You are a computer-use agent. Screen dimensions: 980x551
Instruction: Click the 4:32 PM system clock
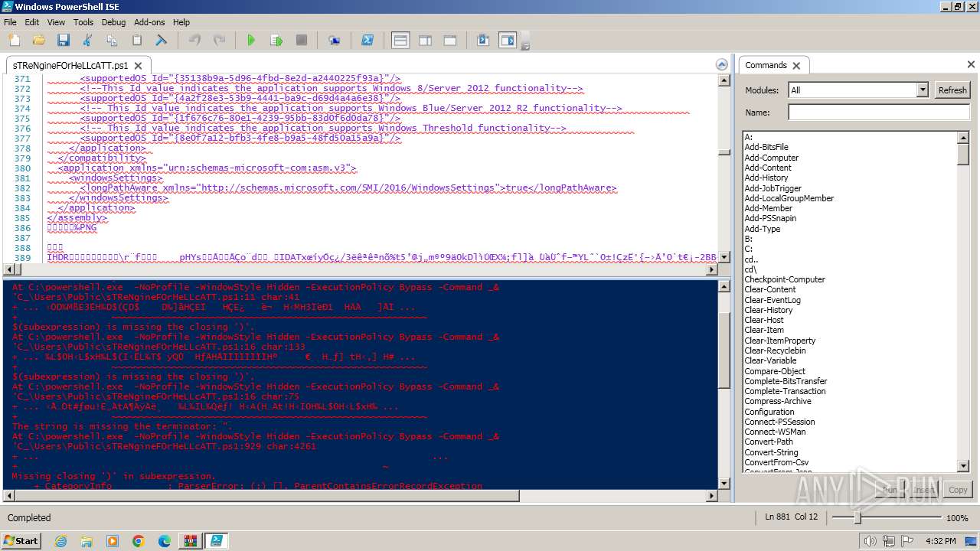coord(940,541)
